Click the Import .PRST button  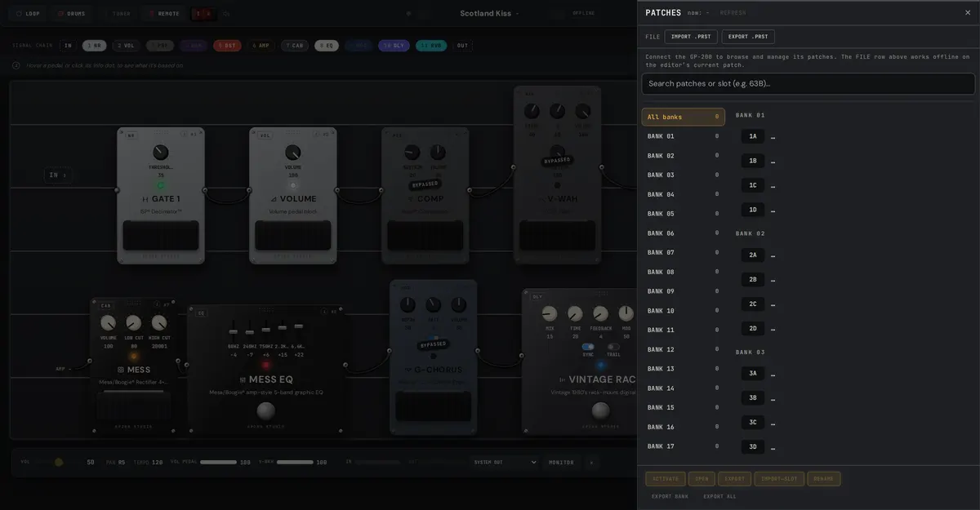[691, 37]
